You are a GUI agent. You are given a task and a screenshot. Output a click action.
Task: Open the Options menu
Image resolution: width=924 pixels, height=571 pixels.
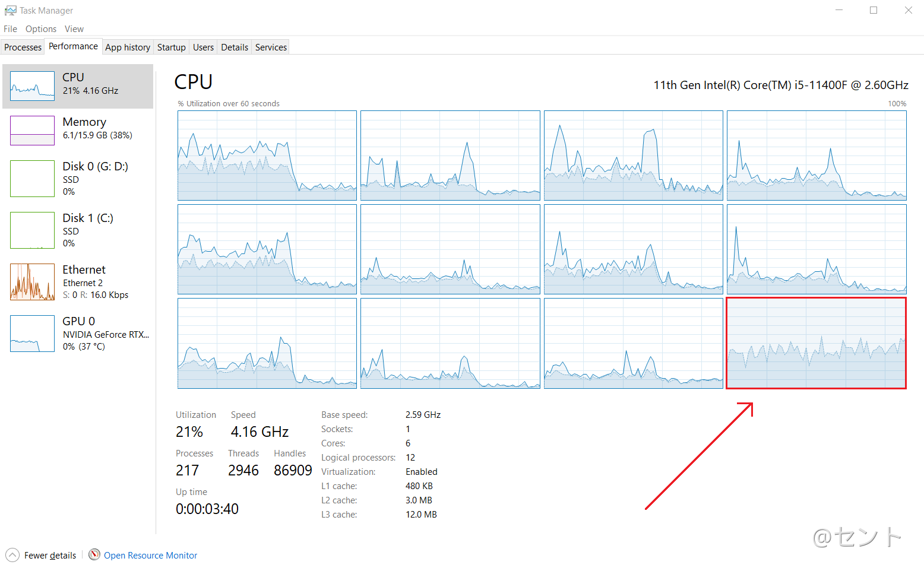pyautogui.click(x=41, y=29)
